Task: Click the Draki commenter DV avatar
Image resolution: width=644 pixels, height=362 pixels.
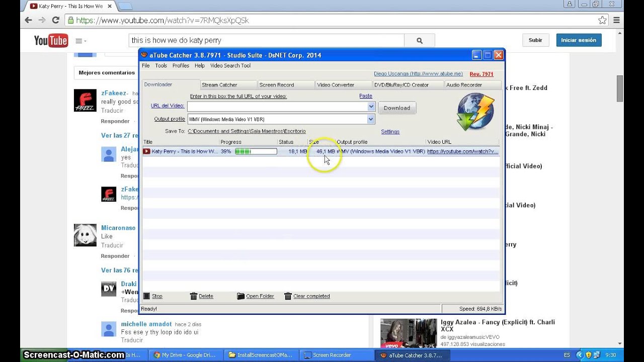Action: [109, 289]
